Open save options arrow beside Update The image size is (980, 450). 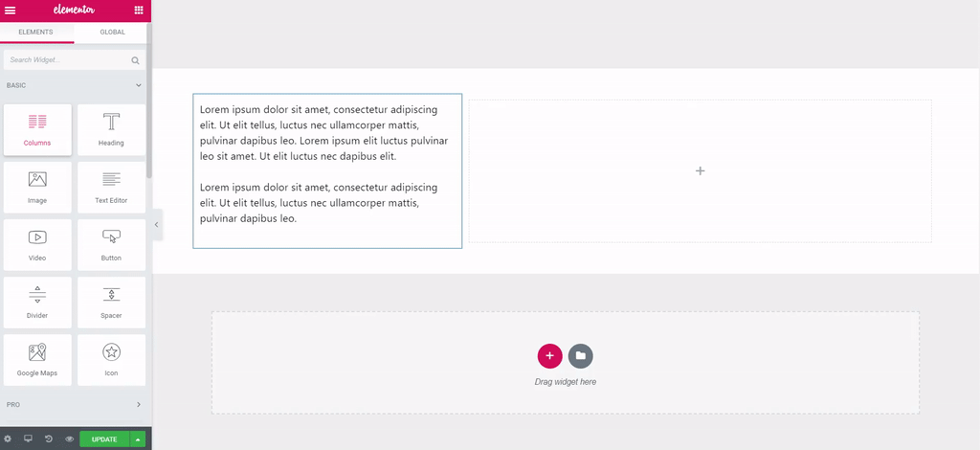point(138,439)
